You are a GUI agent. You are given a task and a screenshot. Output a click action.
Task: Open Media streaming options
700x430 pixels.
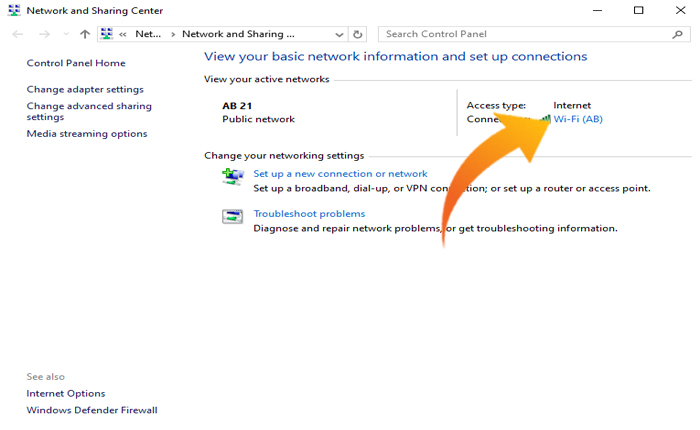click(x=87, y=133)
